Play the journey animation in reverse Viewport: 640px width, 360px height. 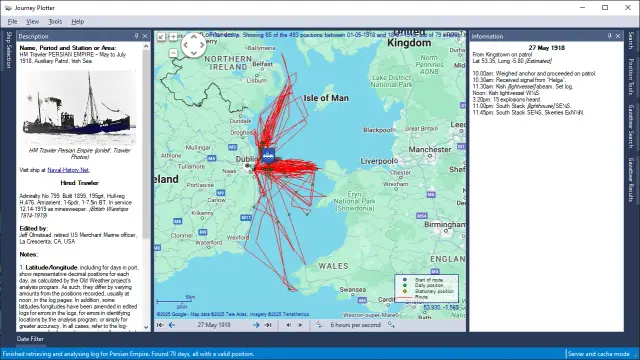click(289, 325)
